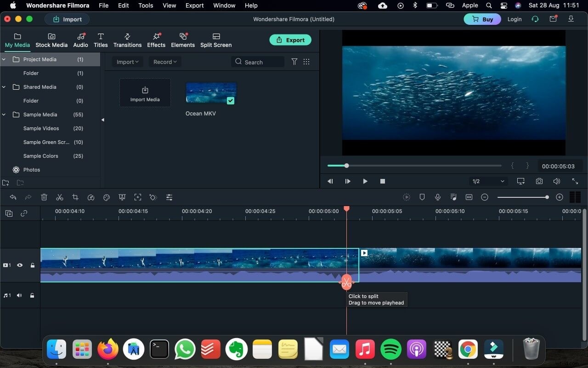
Task: Click the Export button
Action: click(x=290, y=40)
